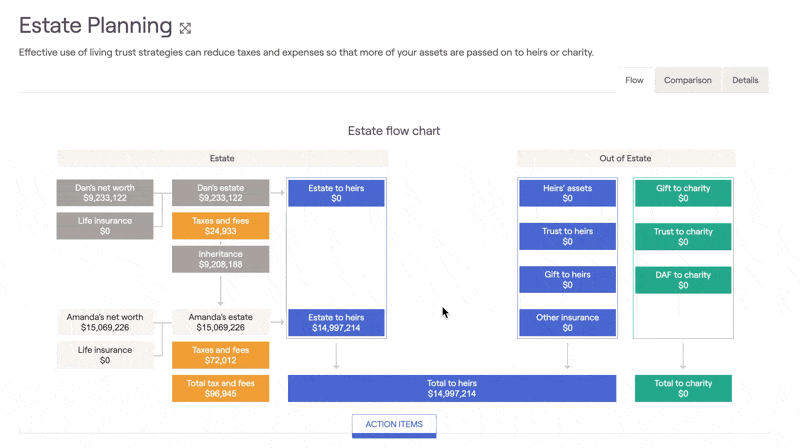
Task: Select the Details tab
Action: coord(745,80)
